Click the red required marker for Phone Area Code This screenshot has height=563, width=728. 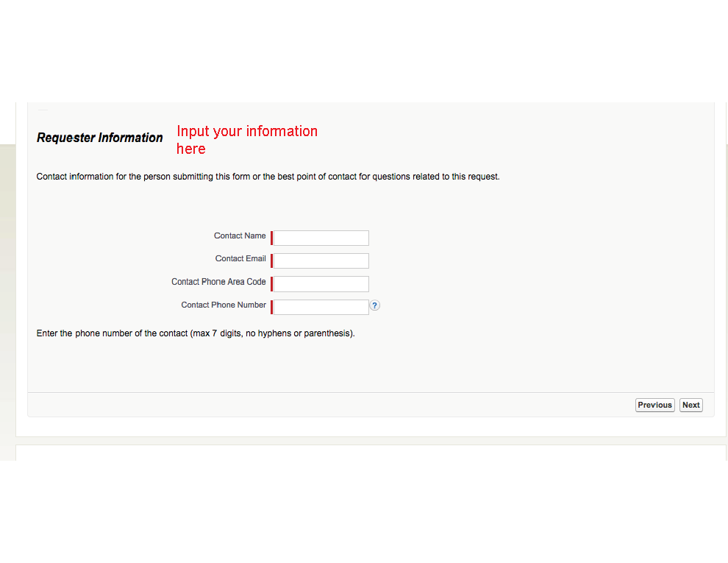(271, 283)
